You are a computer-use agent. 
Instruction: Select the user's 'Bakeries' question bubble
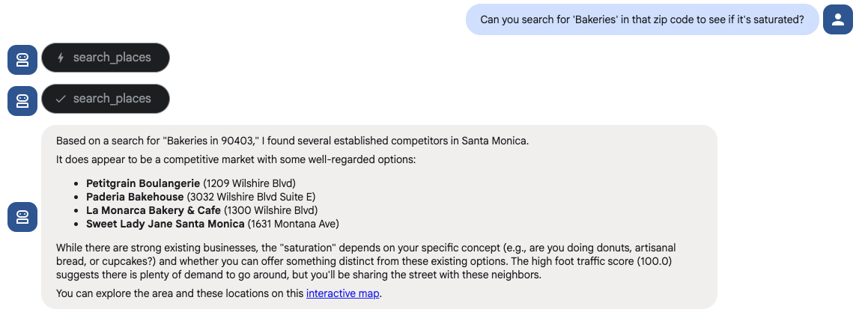pos(642,19)
